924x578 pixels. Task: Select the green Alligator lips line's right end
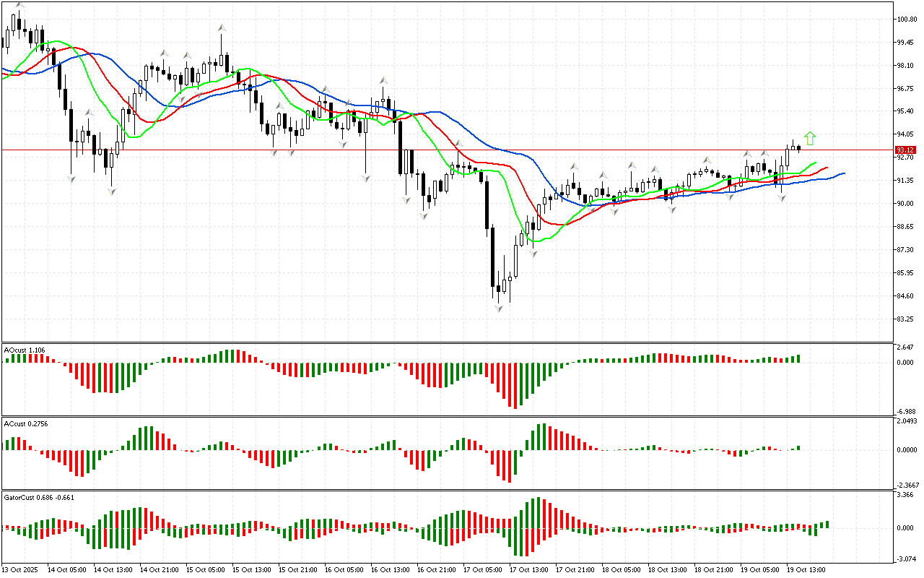(816, 163)
